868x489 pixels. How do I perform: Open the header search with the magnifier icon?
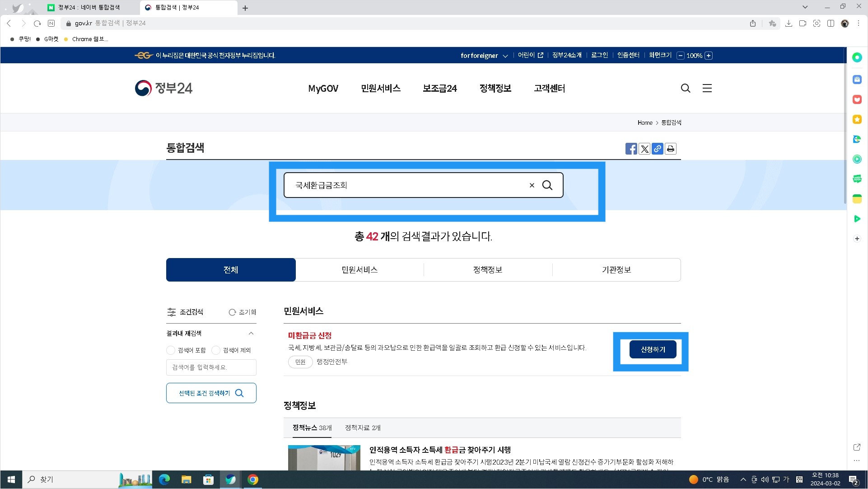[685, 88]
